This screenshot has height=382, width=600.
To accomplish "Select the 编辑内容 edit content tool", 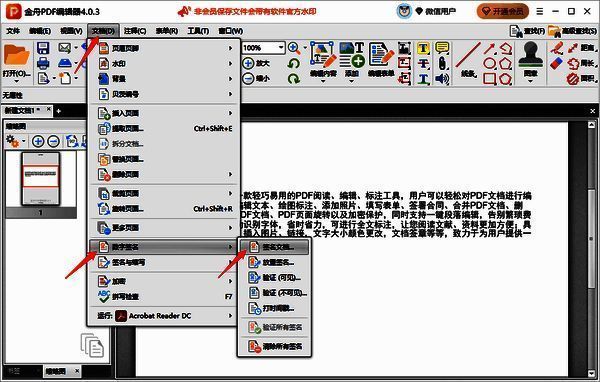I will (323, 59).
